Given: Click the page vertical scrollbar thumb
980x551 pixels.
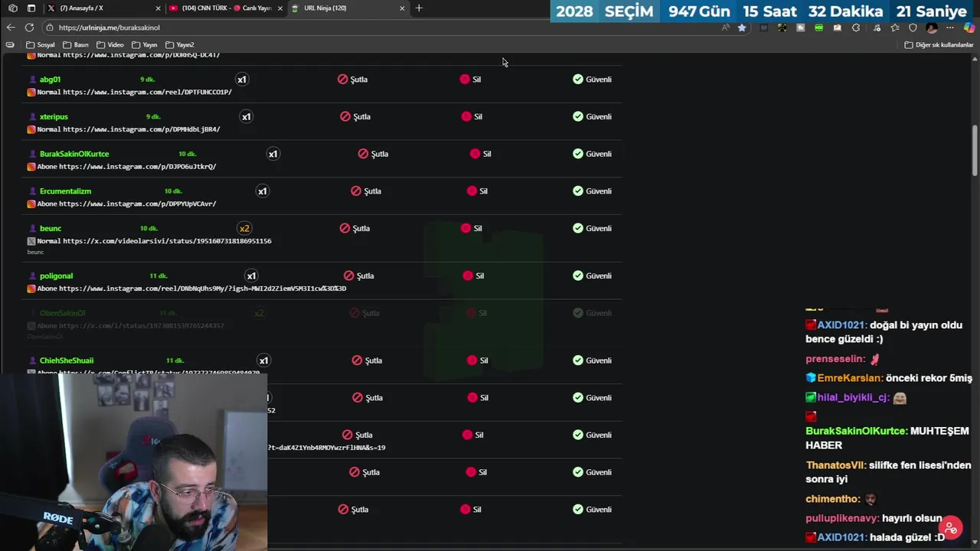Looking at the screenshot, I should tap(975, 151).
